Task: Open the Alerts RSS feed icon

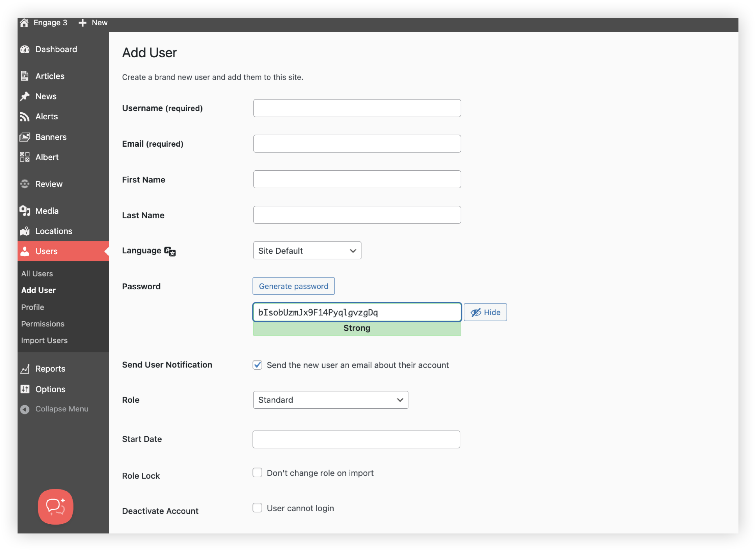Action: pyautogui.click(x=25, y=117)
